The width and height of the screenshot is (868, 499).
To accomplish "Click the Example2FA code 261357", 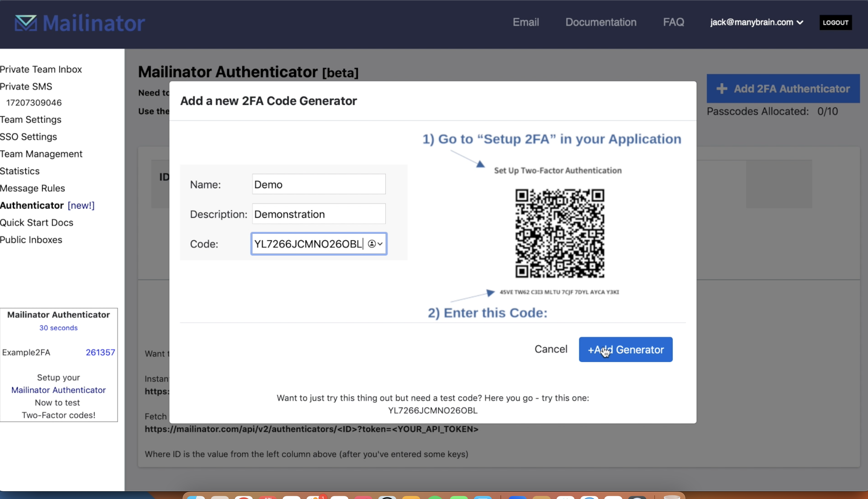I will [100, 352].
